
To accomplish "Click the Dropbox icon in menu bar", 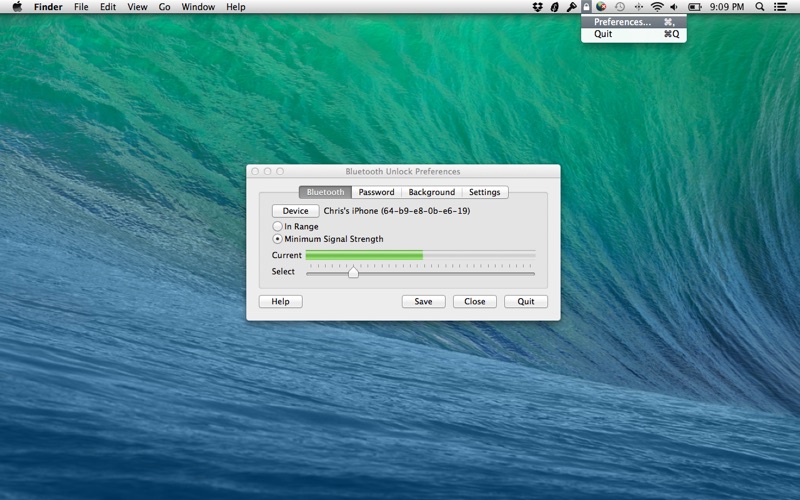I will (537, 7).
